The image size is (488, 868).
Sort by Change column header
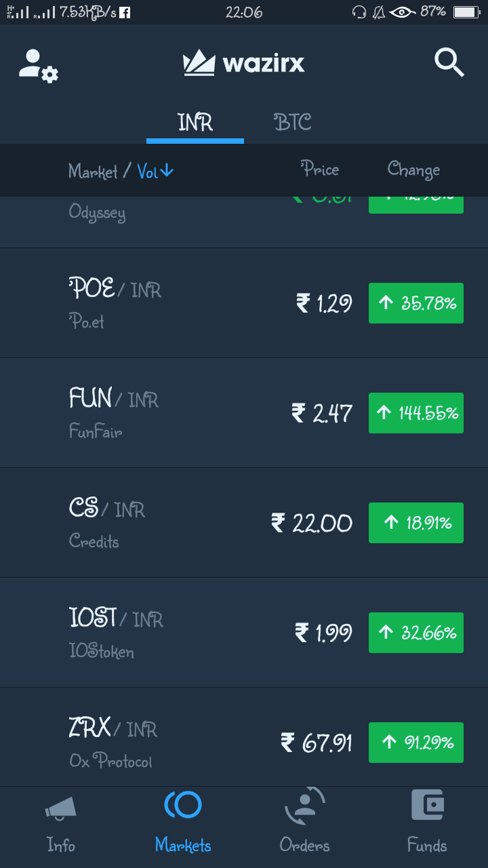click(x=413, y=170)
